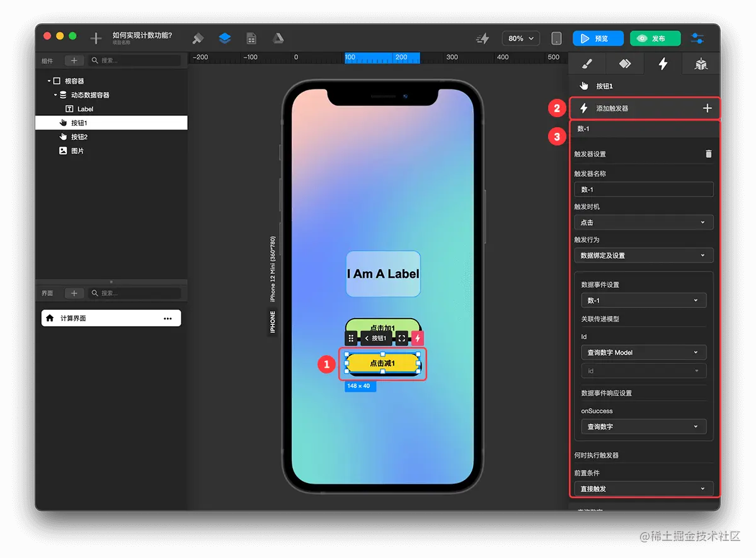The image size is (756, 558).
Task: Collapse the 动态数据容器 tree arrow
Action: coord(55,95)
